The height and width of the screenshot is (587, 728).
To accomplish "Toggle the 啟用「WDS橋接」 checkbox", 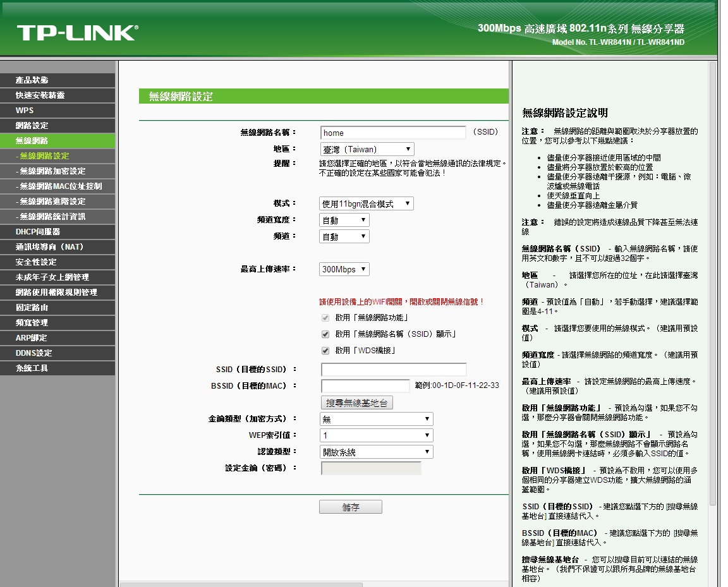I will click(325, 350).
